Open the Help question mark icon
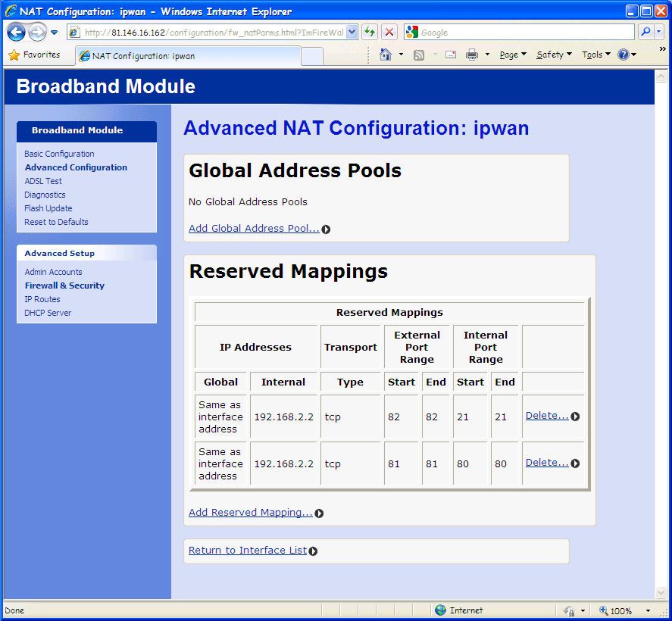Viewport: 672px width, 621px height. coord(624,55)
